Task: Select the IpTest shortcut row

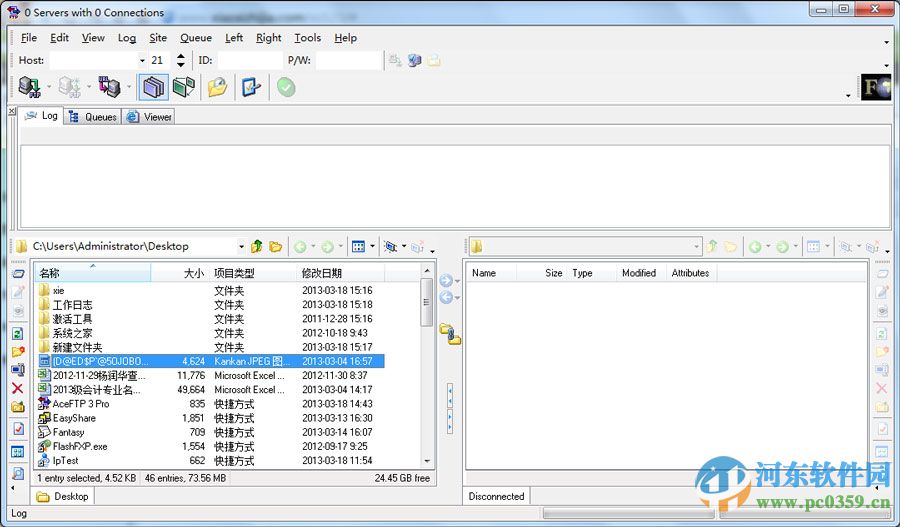Action: [x=210, y=461]
